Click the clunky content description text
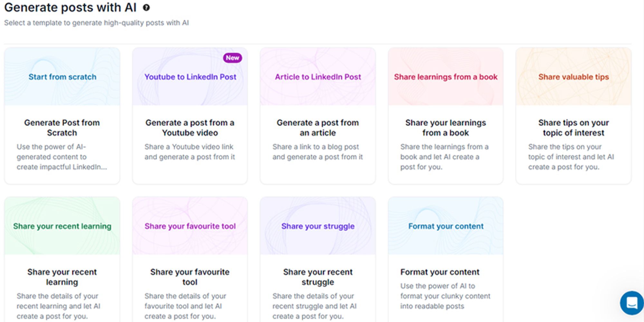 445,296
